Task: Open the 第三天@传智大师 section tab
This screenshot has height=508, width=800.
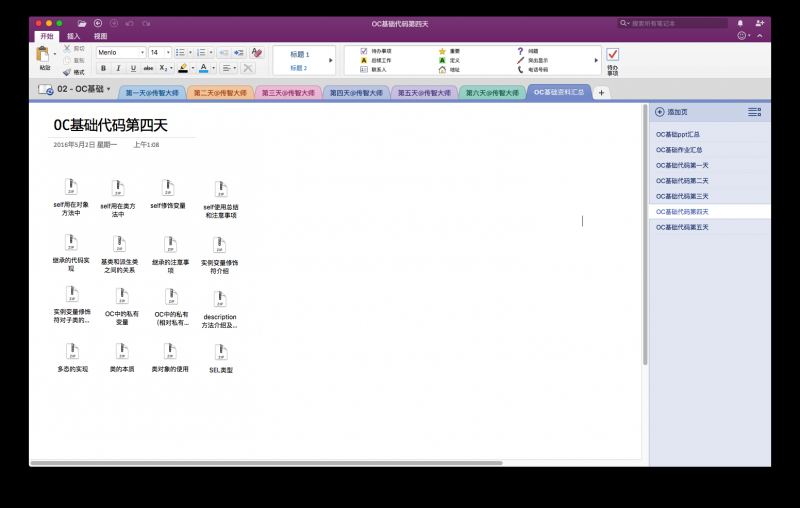Action: tap(284, 93)
